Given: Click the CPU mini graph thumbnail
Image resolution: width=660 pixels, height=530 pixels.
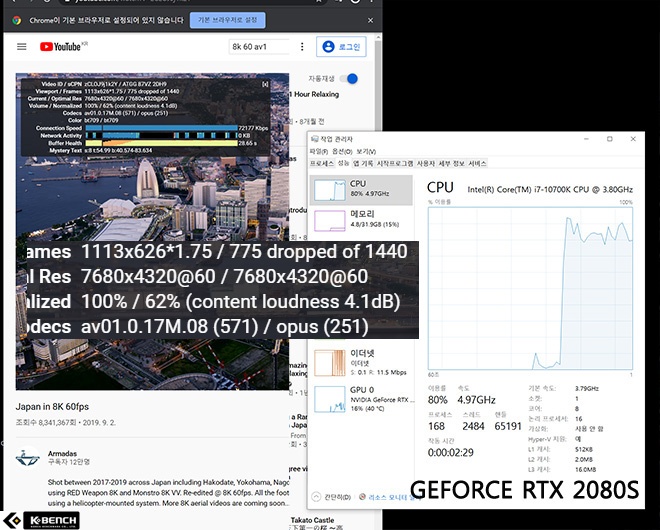Looking at the screenshot, I should (330, 190).
